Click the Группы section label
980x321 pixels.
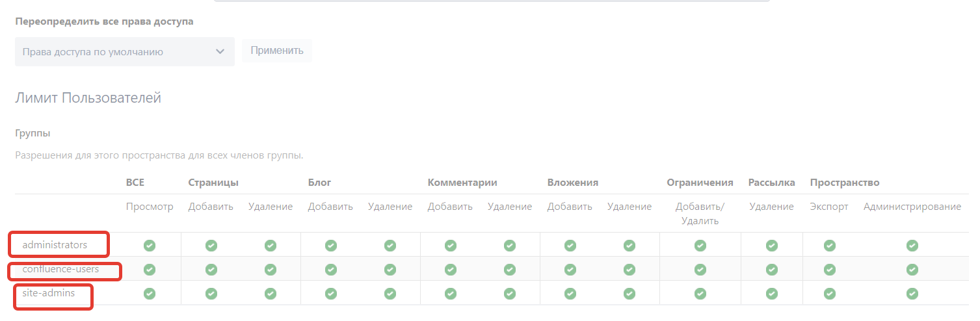(33, 133)
